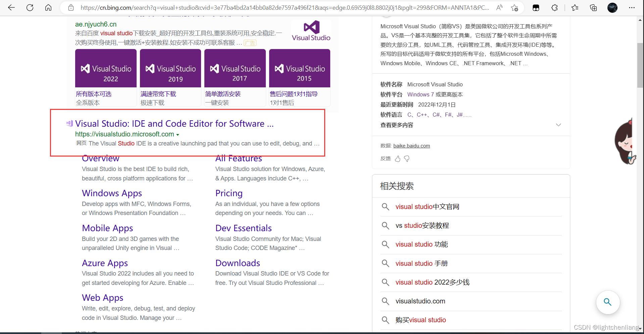
Task: Open the Windows 7 platform link
Action: tap(421, 94)
